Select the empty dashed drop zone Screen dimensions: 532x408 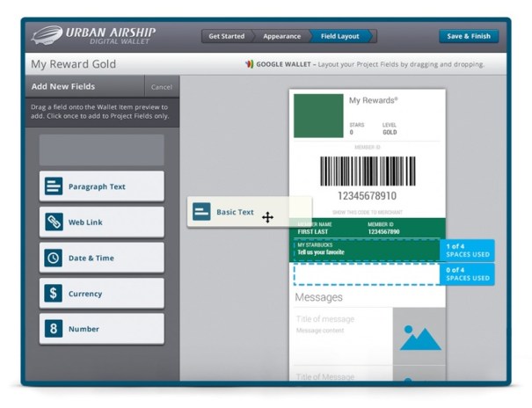point(368,273)
